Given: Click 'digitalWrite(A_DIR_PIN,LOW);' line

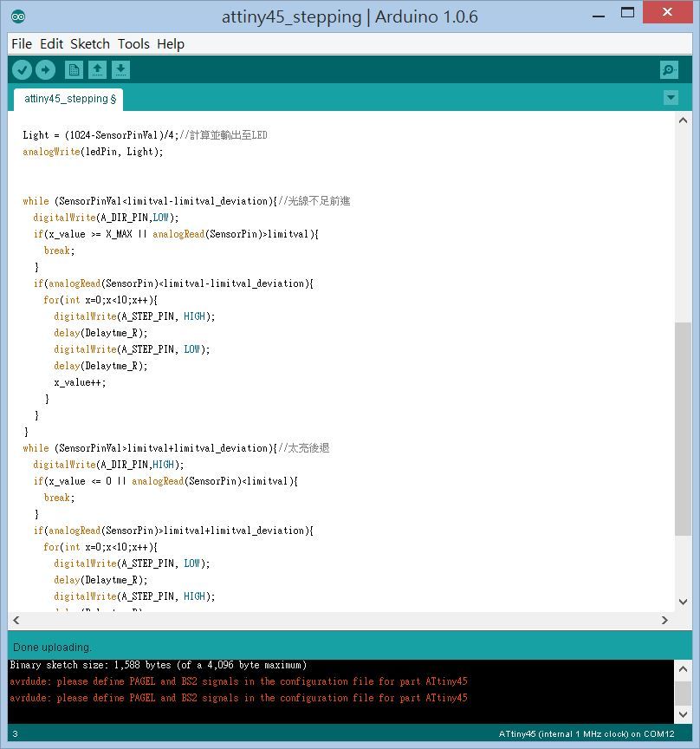Looking at the screenshot, I should 106,218.
